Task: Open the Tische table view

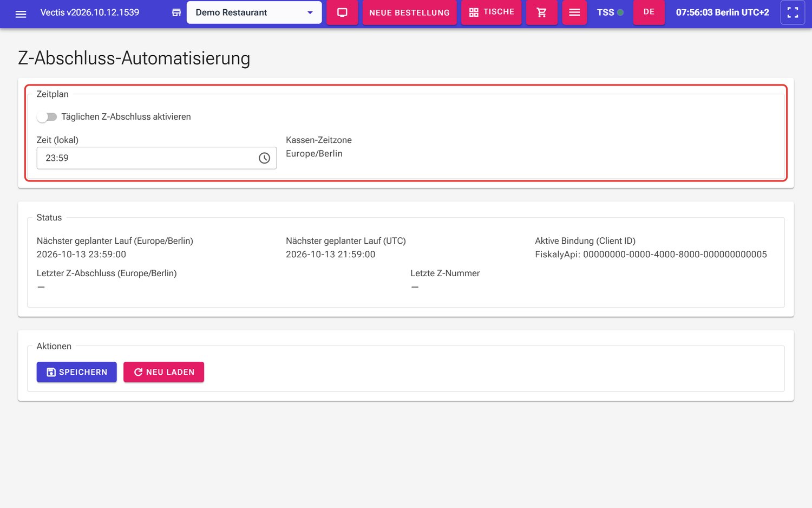Action: point(492,12)
